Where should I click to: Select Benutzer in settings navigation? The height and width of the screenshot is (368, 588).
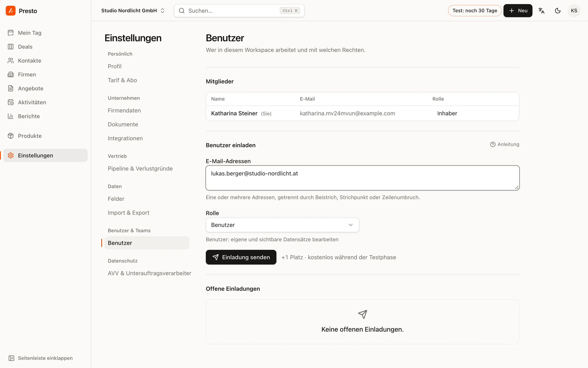[147, 243]
